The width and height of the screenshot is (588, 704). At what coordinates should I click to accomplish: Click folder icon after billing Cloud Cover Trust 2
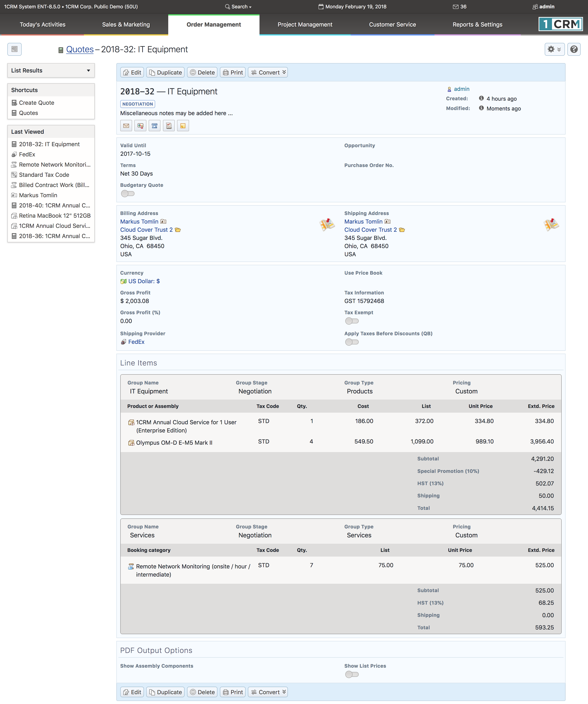coord(178,230)
